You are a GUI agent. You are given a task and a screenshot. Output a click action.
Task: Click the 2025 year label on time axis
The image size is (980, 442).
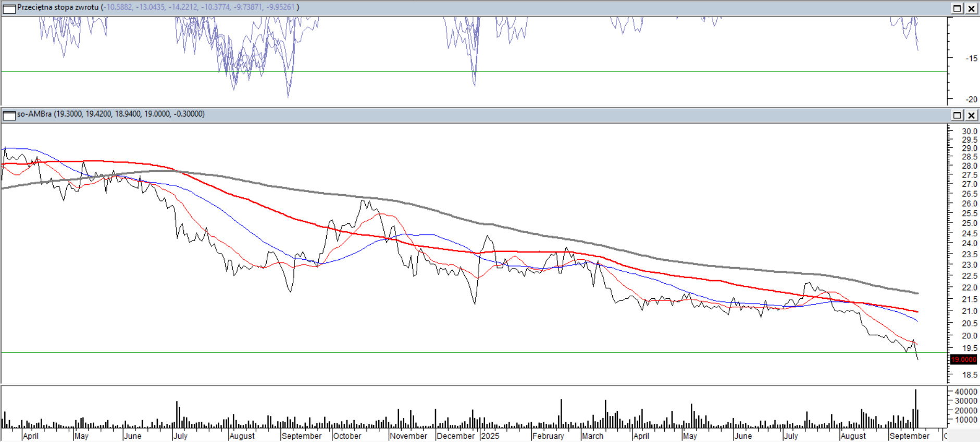click(x=490, y=436)
